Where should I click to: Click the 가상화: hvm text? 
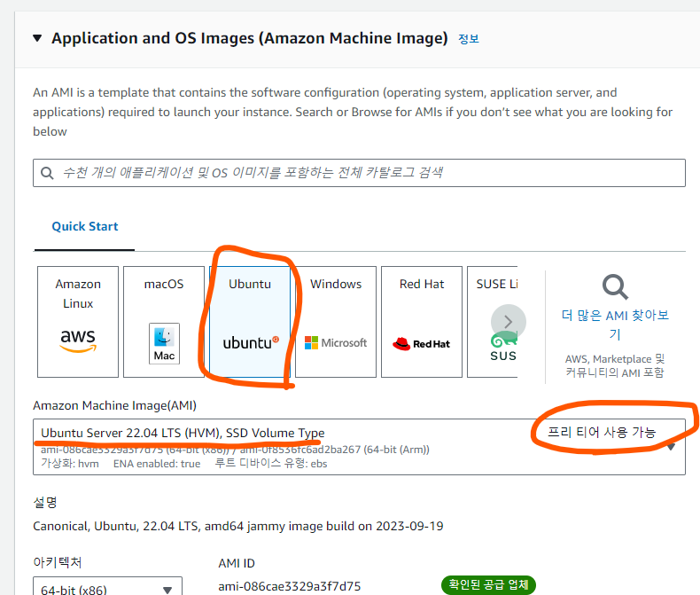click(70, 463)
